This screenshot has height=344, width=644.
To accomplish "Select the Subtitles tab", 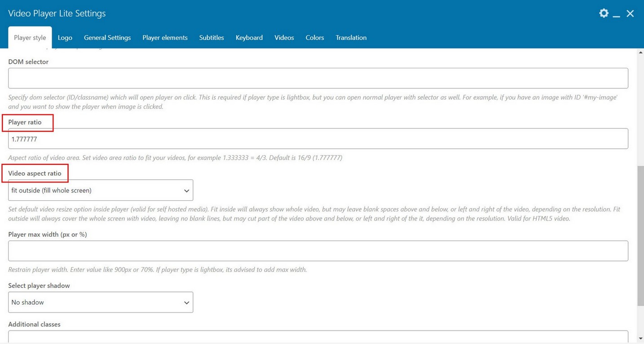I will point(212,38).
